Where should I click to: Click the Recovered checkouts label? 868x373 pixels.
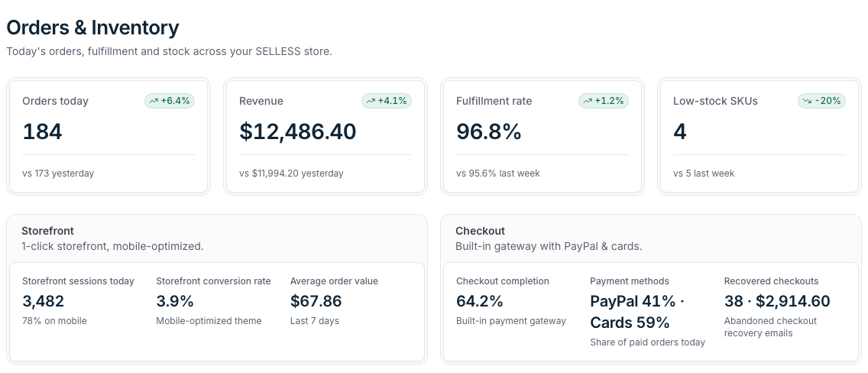click(x=771, y=281)
